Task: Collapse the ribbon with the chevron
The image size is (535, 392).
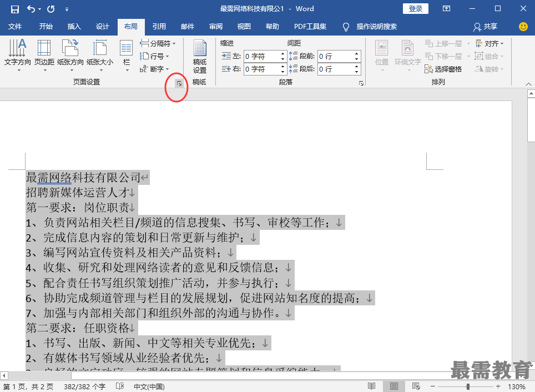Action: (x=528, y=84)
